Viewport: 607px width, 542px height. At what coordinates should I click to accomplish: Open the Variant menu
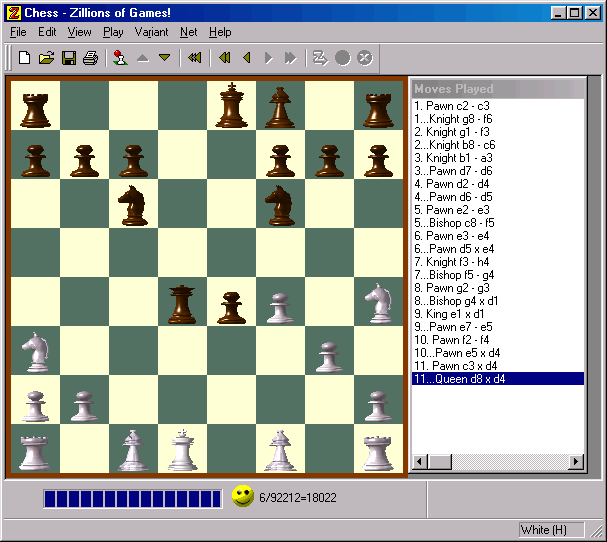click(x=152, y=32)
